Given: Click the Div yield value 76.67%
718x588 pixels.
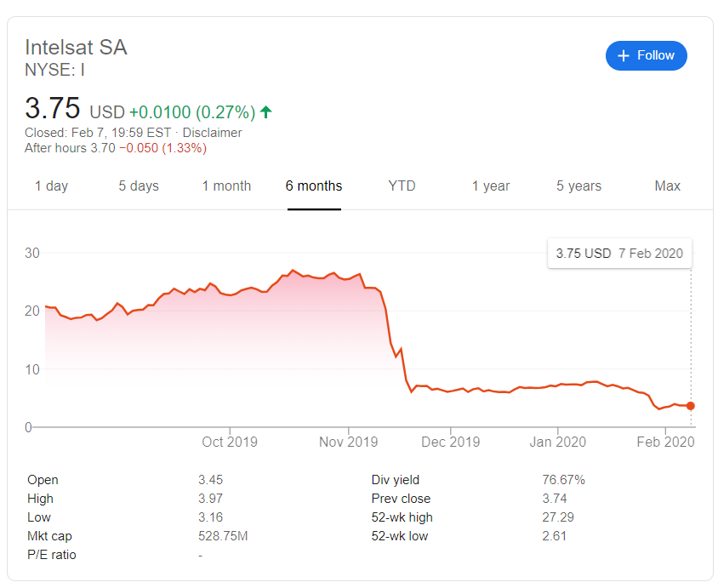Looking at the screenshot, I should coord(564,480).
